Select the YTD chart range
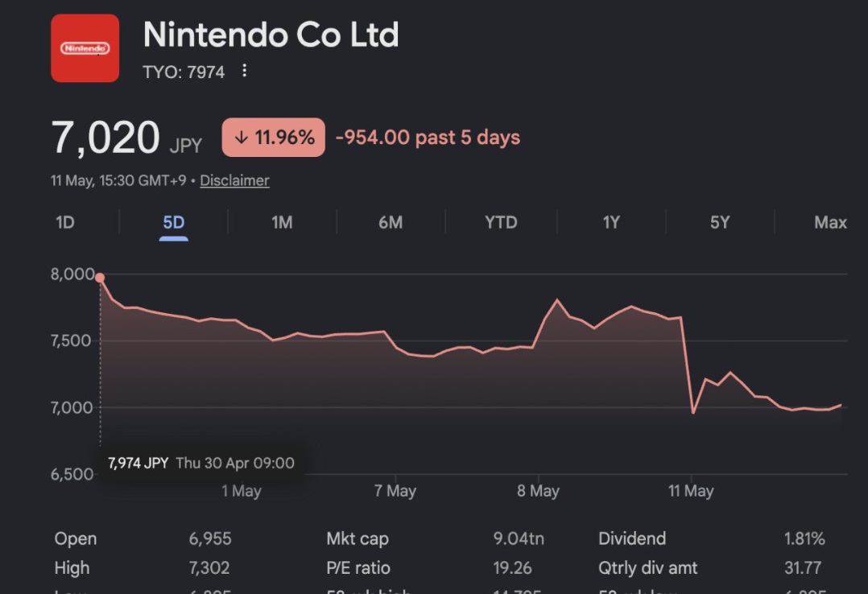Viewport: 868px width, 594px height. (501, 222)
